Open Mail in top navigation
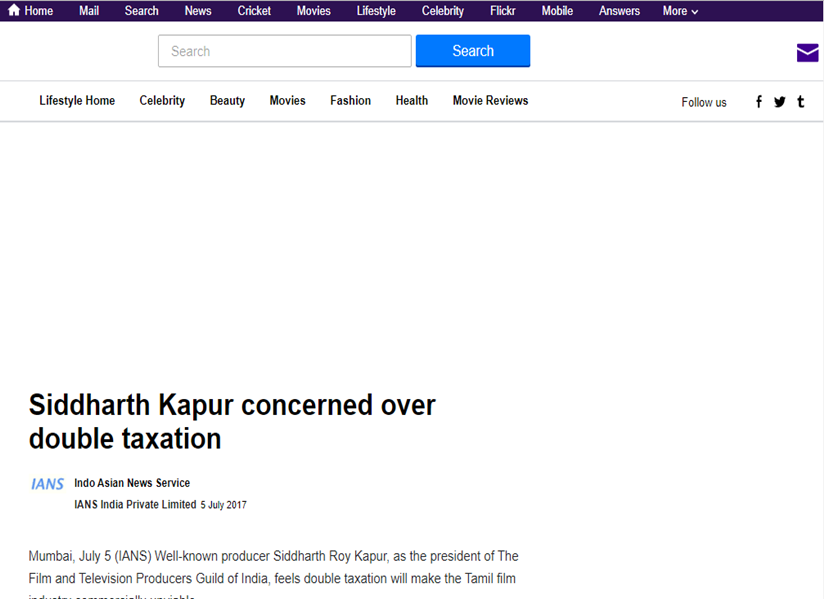 click(89, 11)
